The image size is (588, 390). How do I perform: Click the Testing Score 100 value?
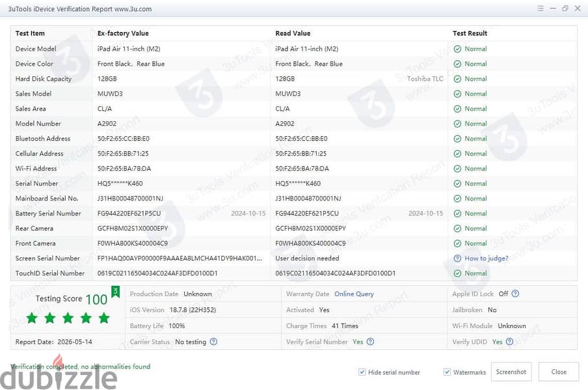96,299
